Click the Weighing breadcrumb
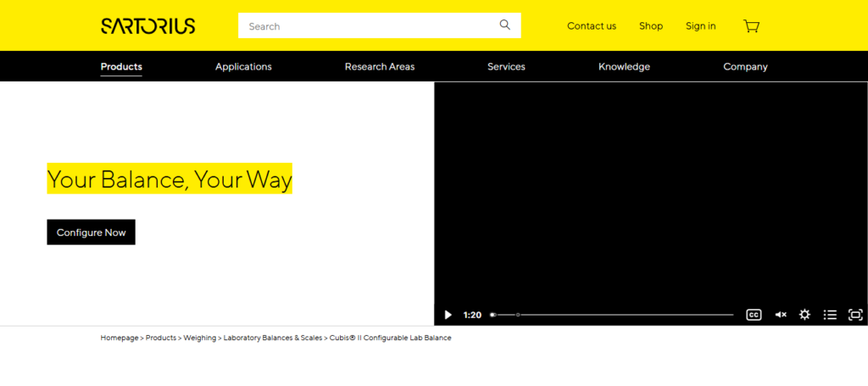Screen dimensions: 868x386 coord(200,338)
